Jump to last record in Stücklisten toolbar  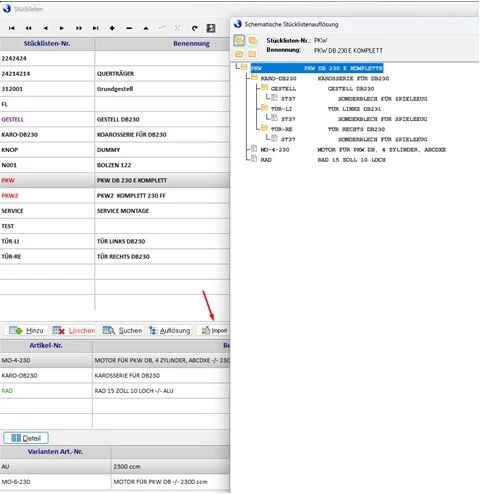click(x=96, y=28)
